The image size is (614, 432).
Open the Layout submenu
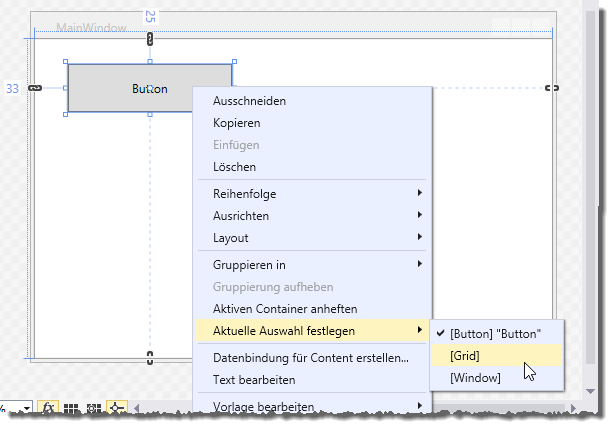tap(312, 238)
